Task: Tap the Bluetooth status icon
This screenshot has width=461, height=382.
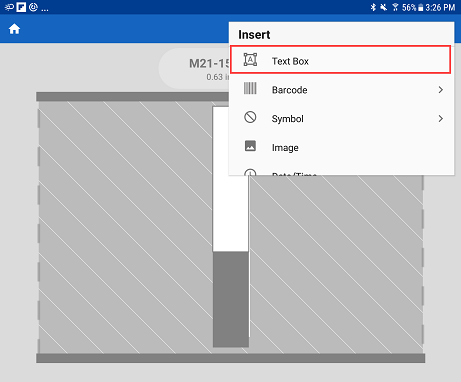Action: [373, 7]
